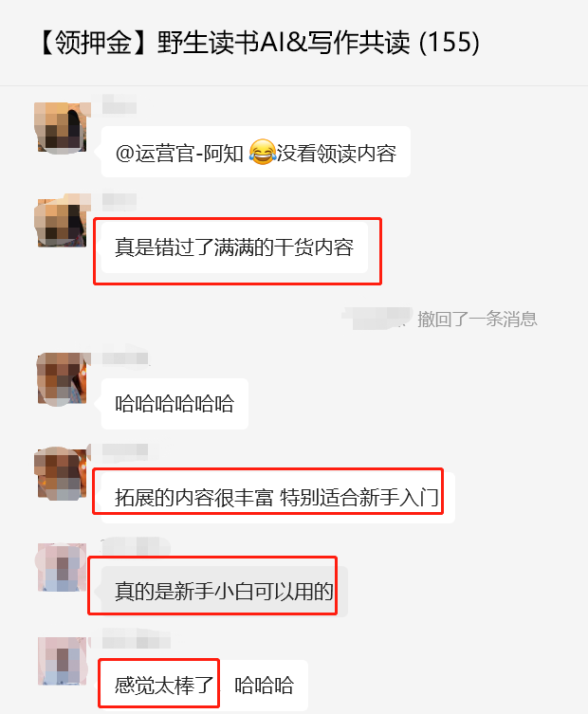Open avatar of sender mentioning 运营官-阿知
Viewport: 588px width, 714px height.
click(62, 128)
